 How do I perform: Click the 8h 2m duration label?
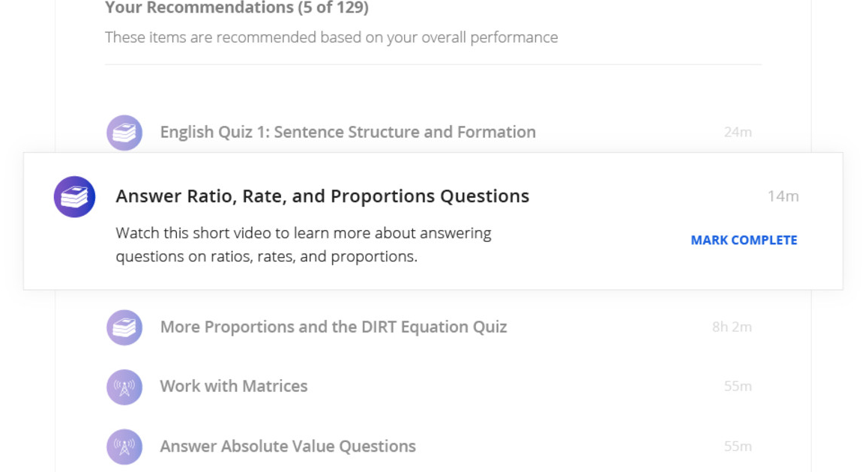(x=732, y=327)
